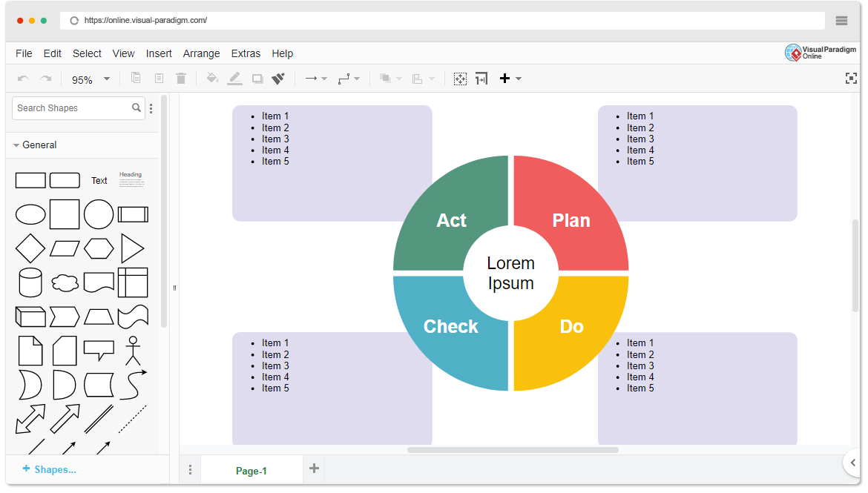Click the horizontal canvas scrollbar
This screenshot has height=493, width=868.
coord(513,450)
